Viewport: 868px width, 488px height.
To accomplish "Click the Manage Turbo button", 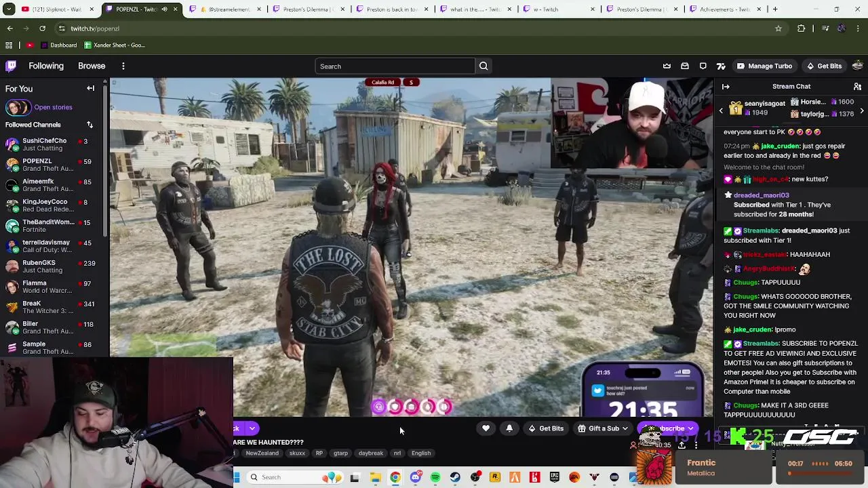I will tap(764, 66).
